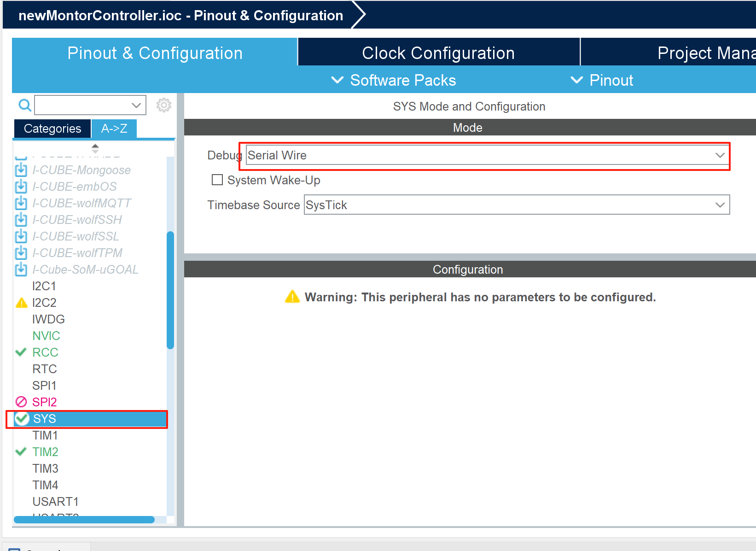Click the I-CUBE-wolfMQTT download icon
Screen dimensions: 756x551
tap(21, 203)
